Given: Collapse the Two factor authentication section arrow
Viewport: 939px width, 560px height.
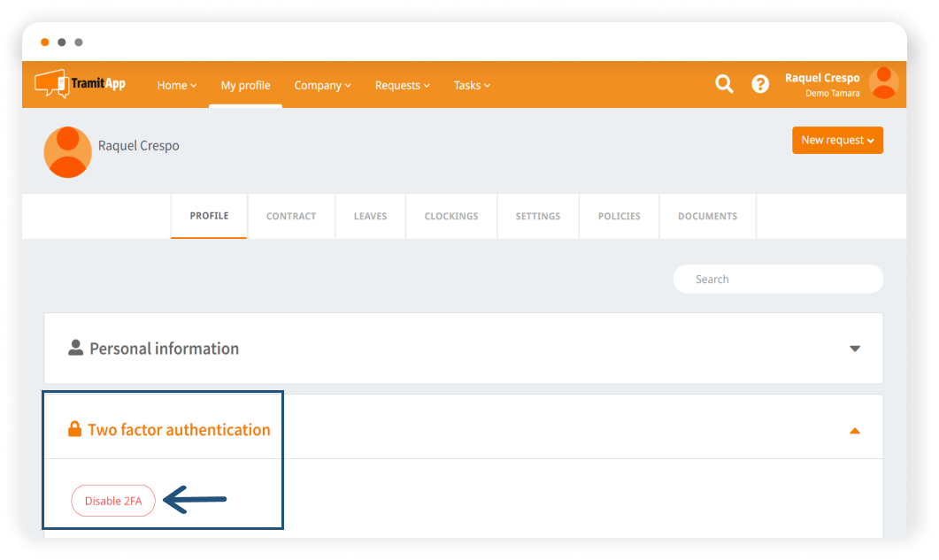Looking at the screenshot, I should 855,431.
